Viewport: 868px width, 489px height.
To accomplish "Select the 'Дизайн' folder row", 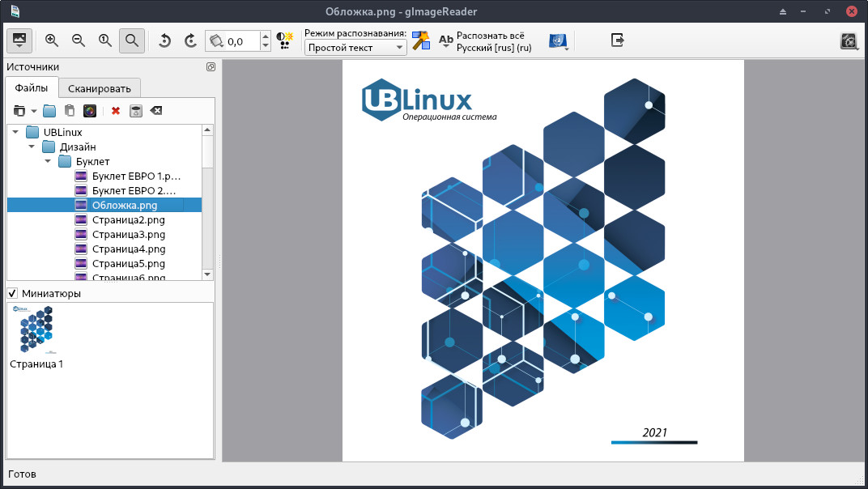I will [x=104, y=147].
